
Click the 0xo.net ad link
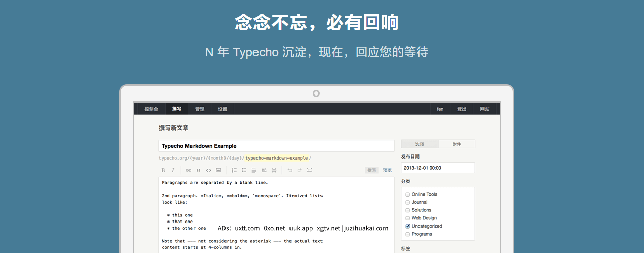click(274, 229)
